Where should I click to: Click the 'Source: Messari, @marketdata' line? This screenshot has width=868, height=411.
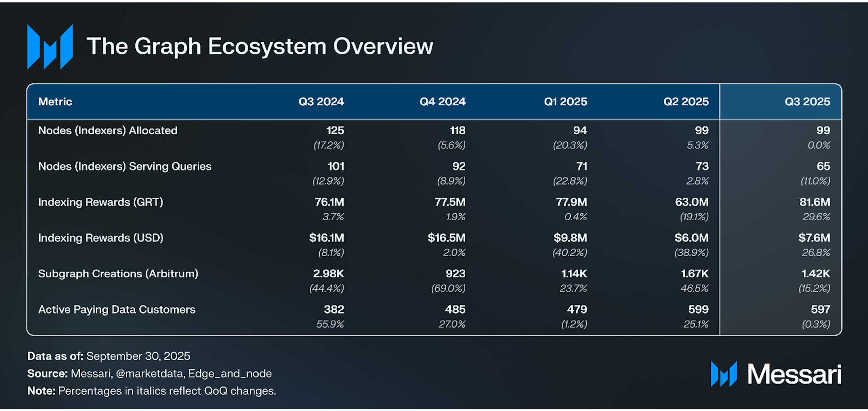coord(150,373)
